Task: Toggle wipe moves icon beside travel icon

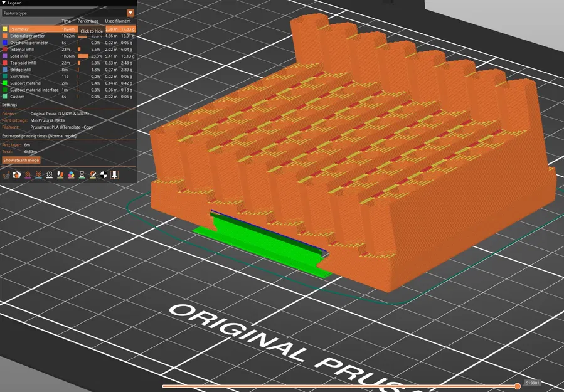Action: pos(17,175)
